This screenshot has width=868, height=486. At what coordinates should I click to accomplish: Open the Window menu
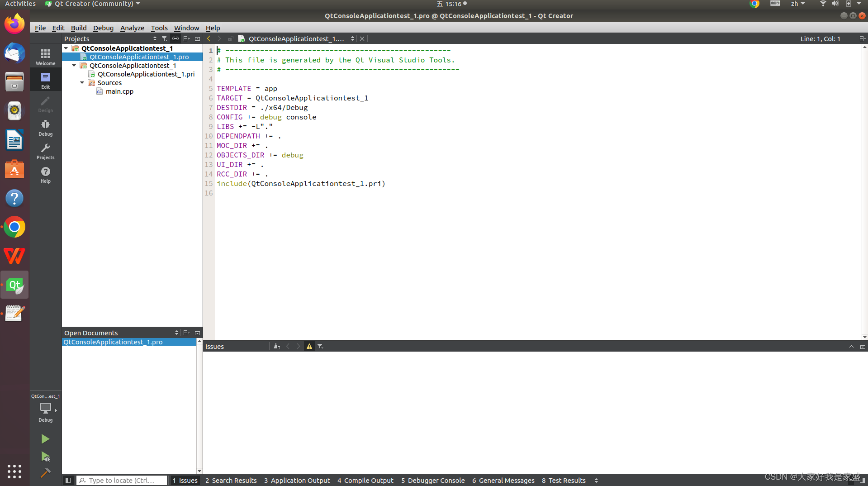(x=186, y=28)
